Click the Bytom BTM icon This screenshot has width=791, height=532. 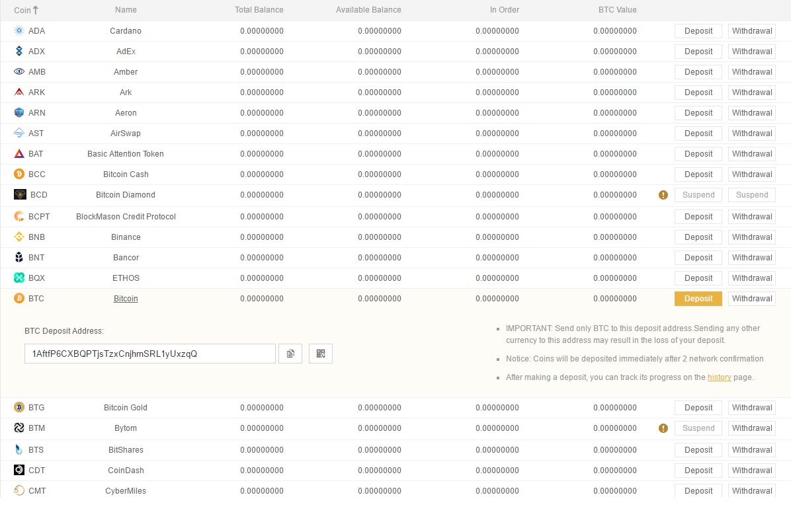pos(19,428)
